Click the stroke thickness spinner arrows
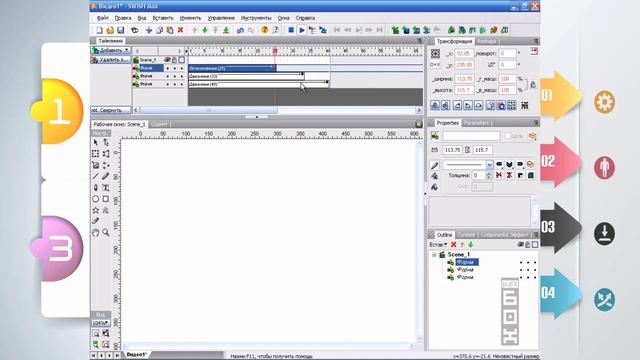This screenshot has width=640, height=360. [x=489, y=176]
